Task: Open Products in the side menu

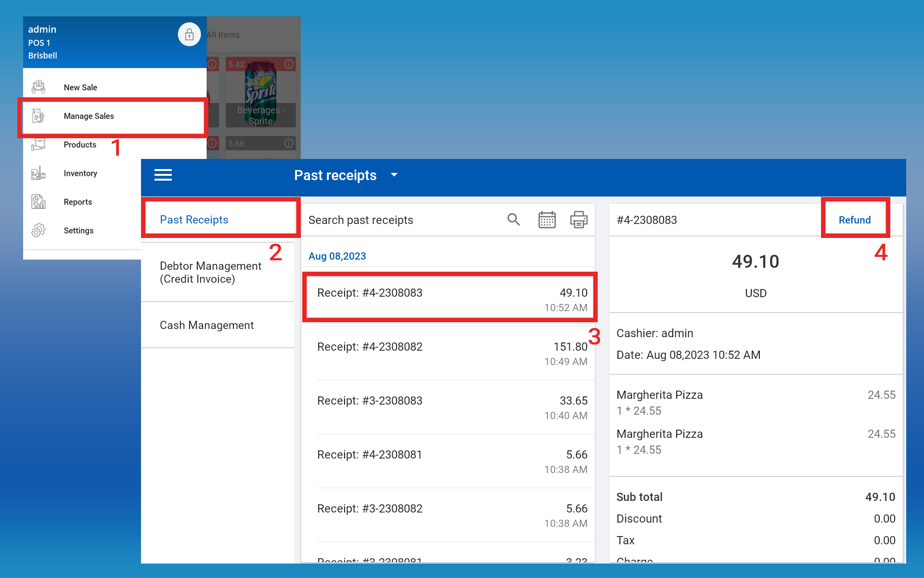Action: 80,145
